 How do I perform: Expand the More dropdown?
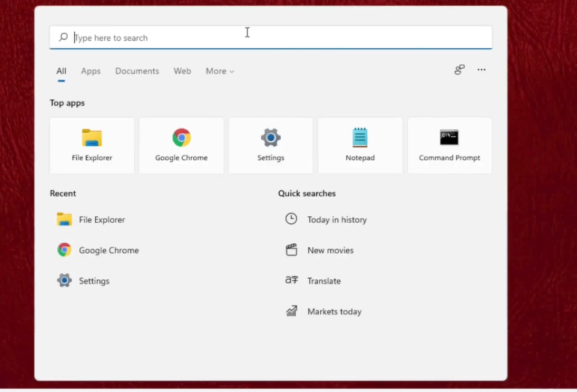220,71
